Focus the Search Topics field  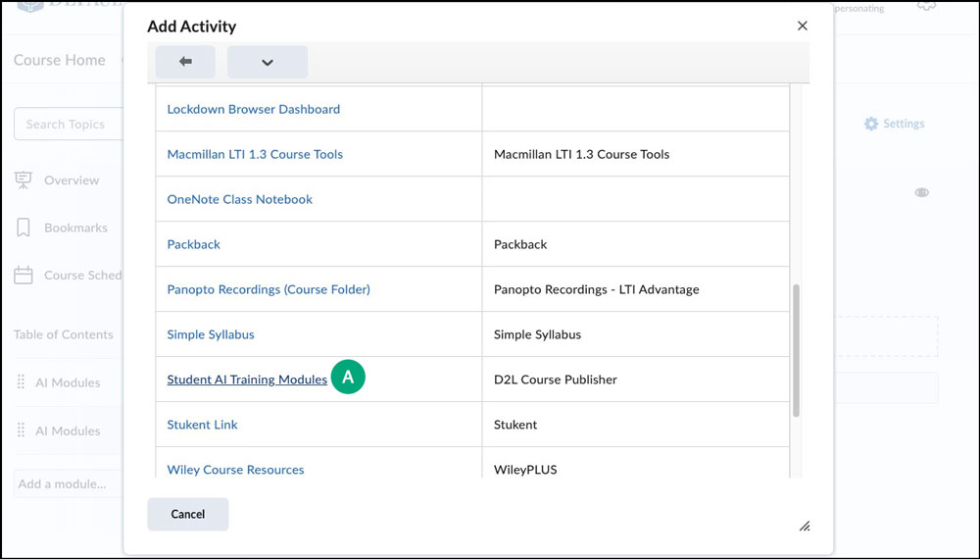69,124
